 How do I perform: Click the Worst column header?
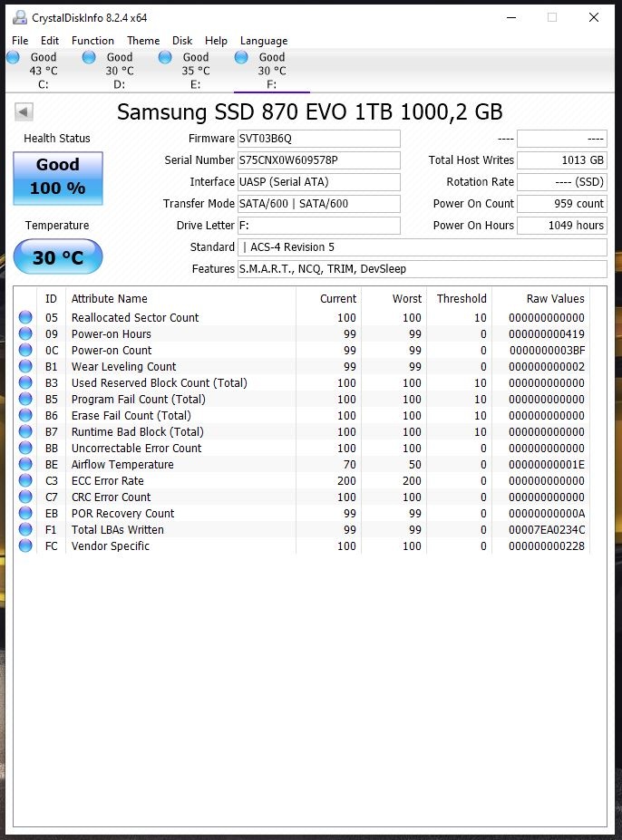(394, 298)
